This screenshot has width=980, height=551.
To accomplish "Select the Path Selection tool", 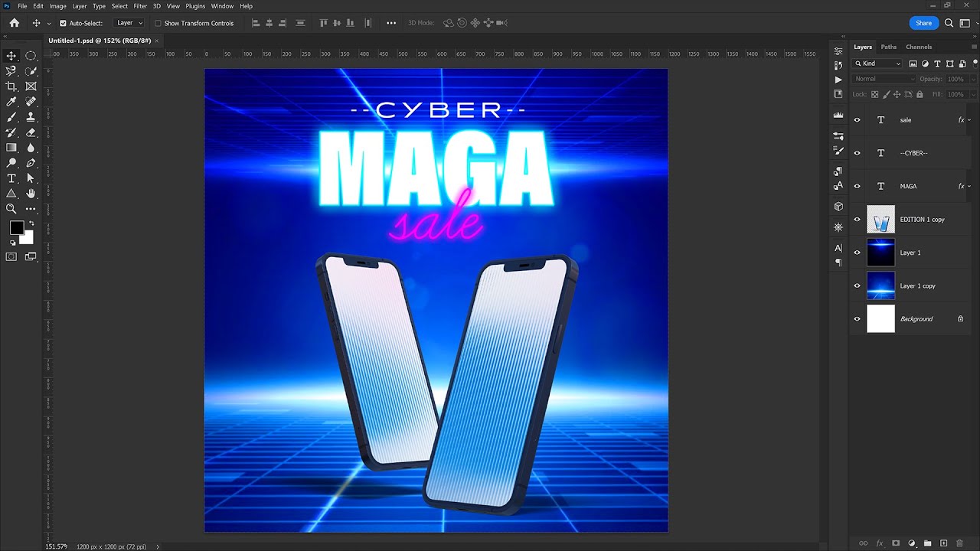I will pos(31,178).
